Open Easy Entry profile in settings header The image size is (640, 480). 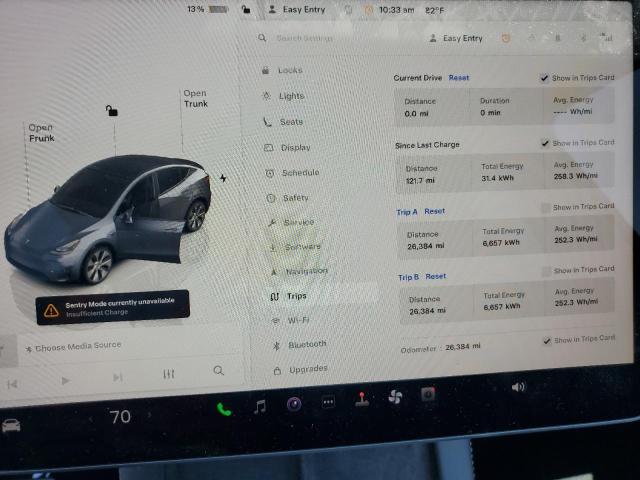click(x=456, y=38)
